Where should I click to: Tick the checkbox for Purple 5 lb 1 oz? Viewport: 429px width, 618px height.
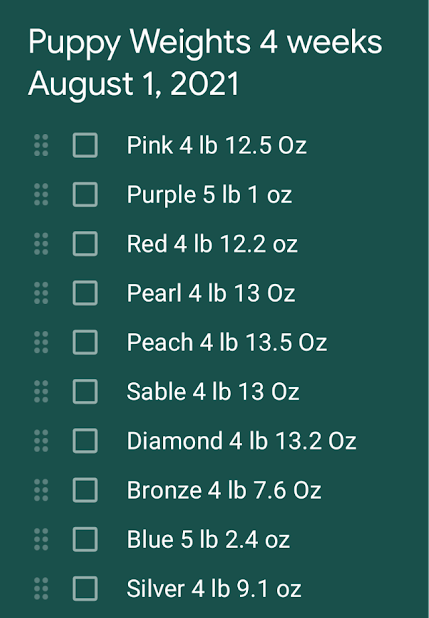coord(85,195)
